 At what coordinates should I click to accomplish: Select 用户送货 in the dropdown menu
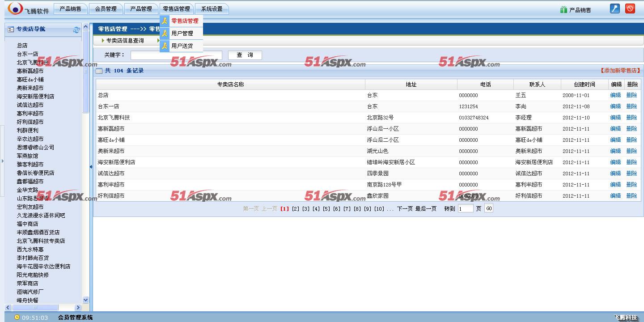point(182,46)
